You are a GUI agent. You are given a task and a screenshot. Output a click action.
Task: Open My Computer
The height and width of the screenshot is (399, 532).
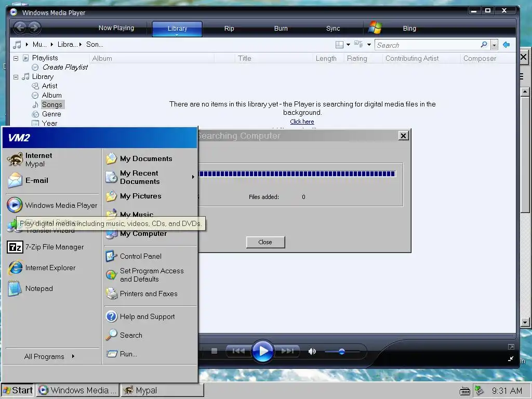[151, 233]
